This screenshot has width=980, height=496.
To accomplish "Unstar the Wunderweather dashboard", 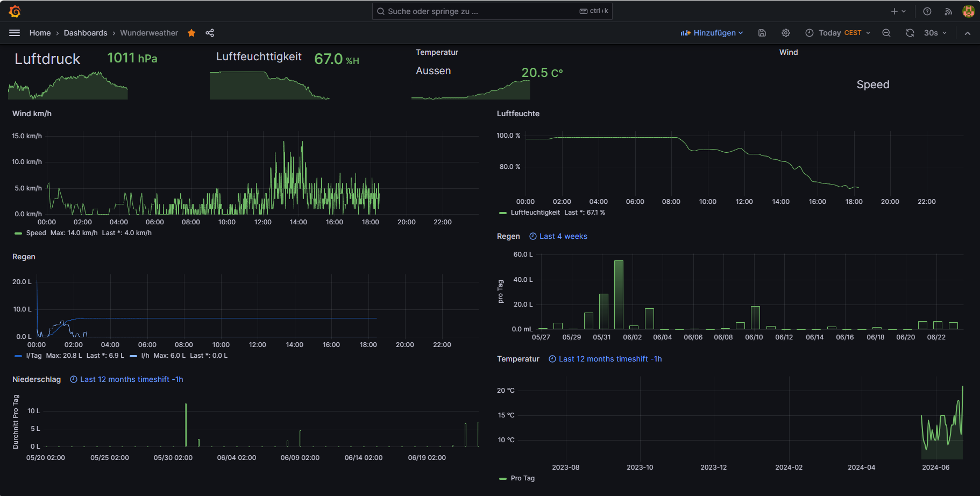I will pyautogui.click(x=191, y=33).
